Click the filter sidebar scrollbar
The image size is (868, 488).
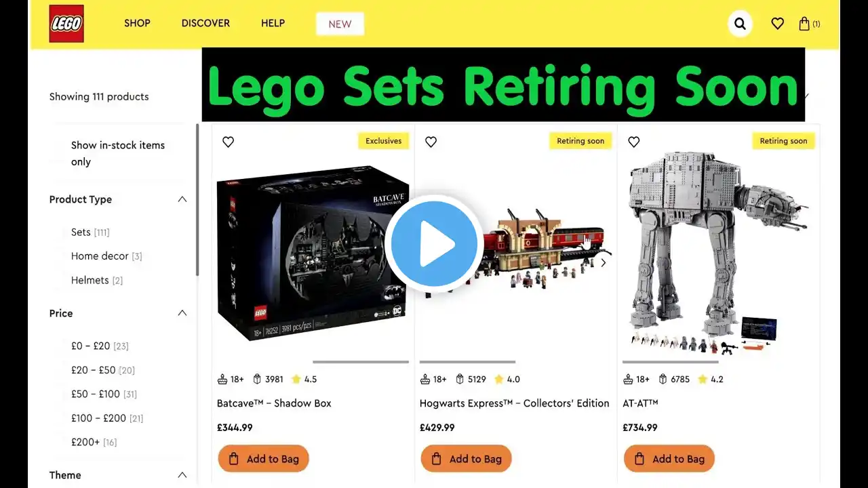197,199
